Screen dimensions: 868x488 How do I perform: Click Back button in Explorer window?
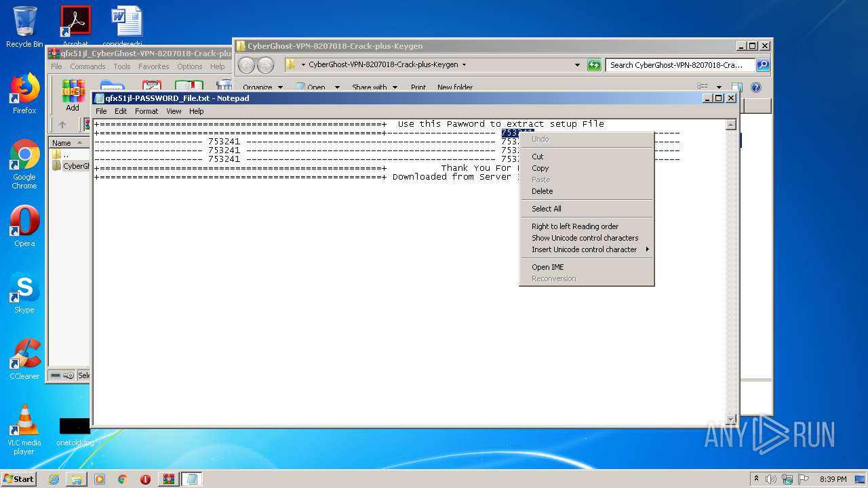pyautogui.click(x=247, y=65)
